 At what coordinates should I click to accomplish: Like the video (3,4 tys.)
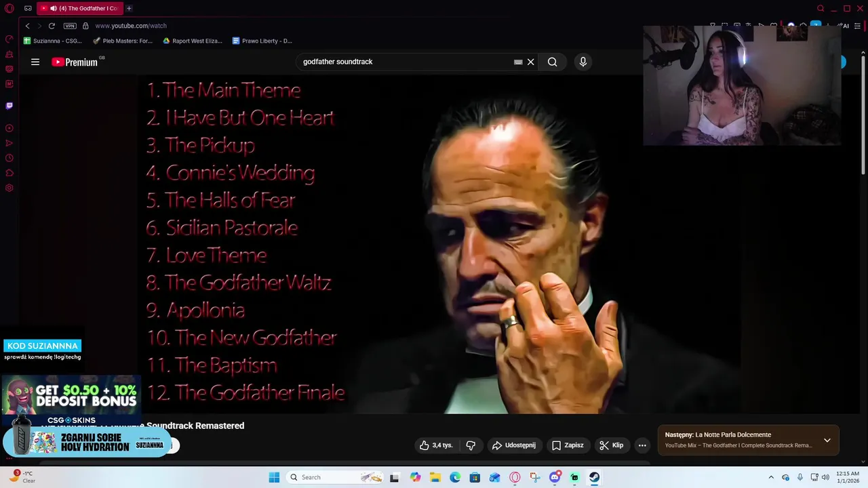[x=436, y=445]
